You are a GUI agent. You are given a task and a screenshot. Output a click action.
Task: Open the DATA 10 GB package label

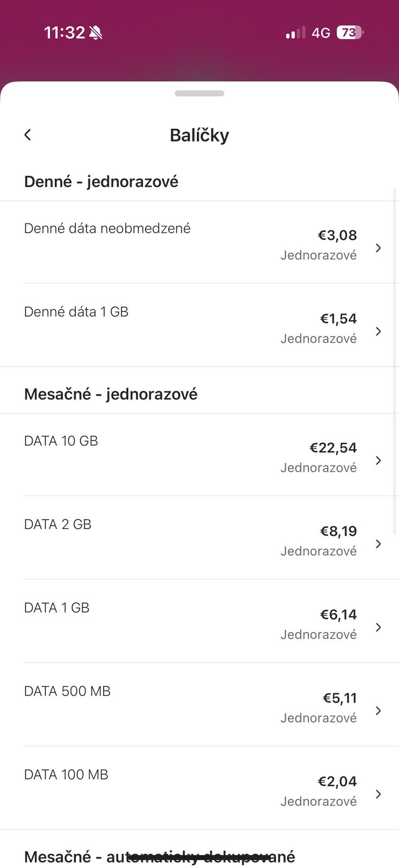[61, 441]
